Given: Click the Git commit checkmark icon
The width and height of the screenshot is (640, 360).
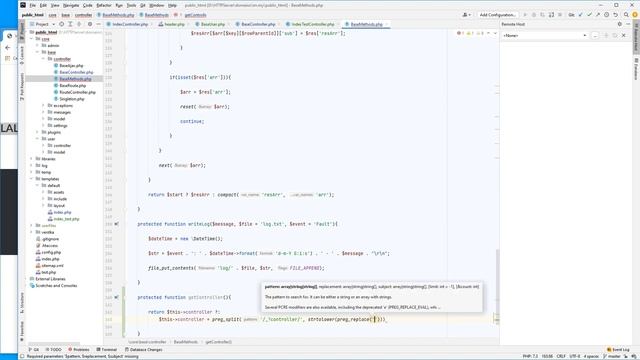Looking at the screenshot, I should click(589, 15).
